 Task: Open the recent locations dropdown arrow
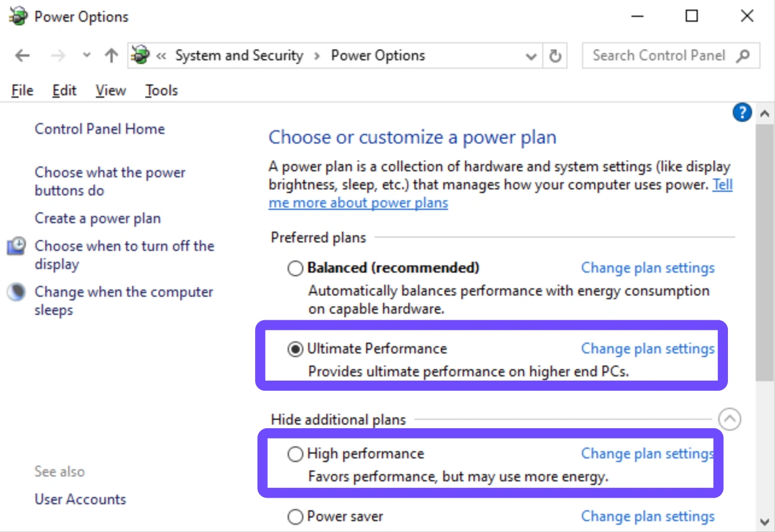coord(86,56)
